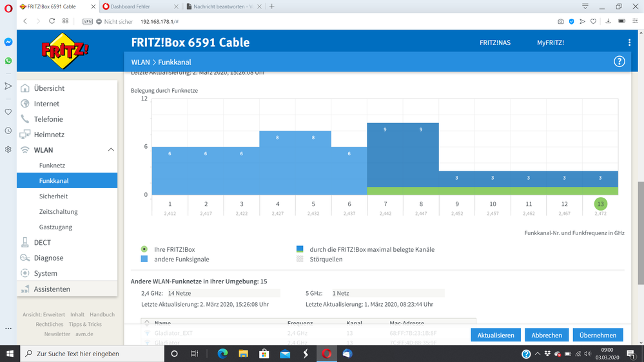Viewport: 644px width, 362px height.
Task: Click Abbrechen button
Action: pos(547,335)
